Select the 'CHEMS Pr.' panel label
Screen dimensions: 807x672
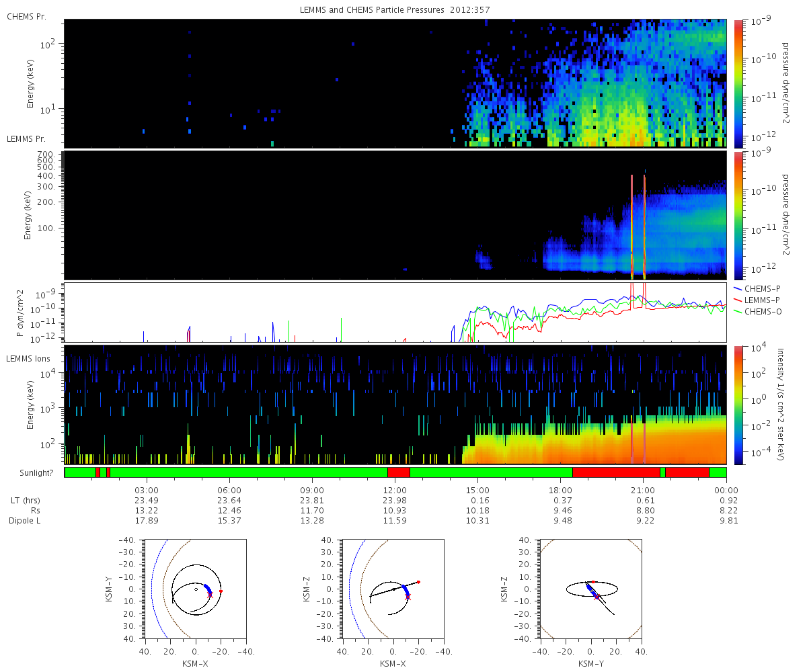click(x=26, y=16)
